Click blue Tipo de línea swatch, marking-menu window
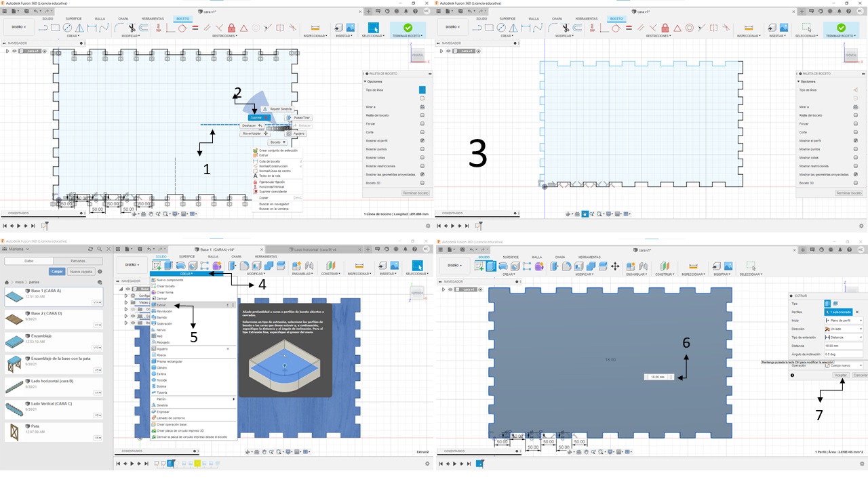The height and width of the screenshot is (488, 868). (422, 89)
